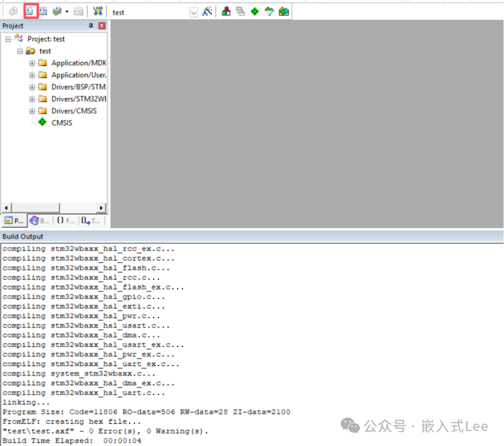The width and height of the screenshot is (504, 446).
Task: Click the CMSIS green diamond icon
Action: [x=42, y=122]
